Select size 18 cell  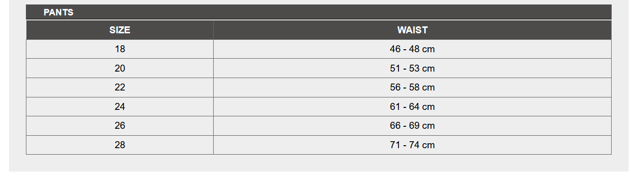120,49
